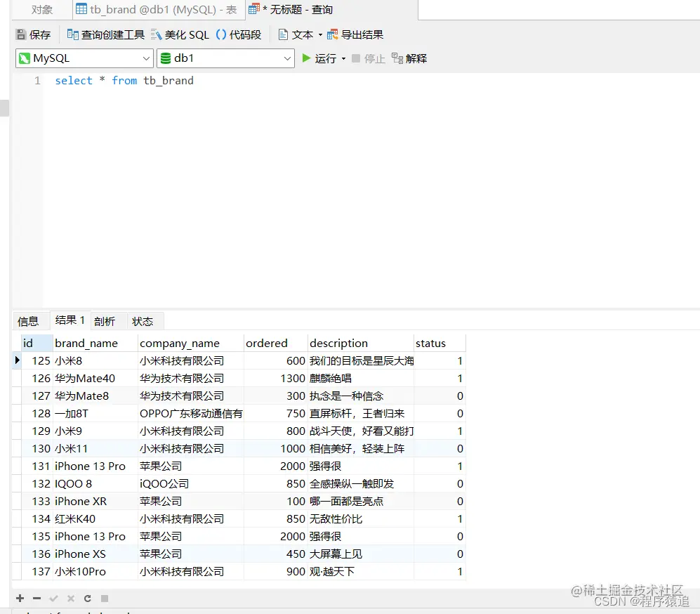The image size is (700, 614).
Task: Run the query with the green play icon
Action: pyautogui.click(x=306, y=58)
